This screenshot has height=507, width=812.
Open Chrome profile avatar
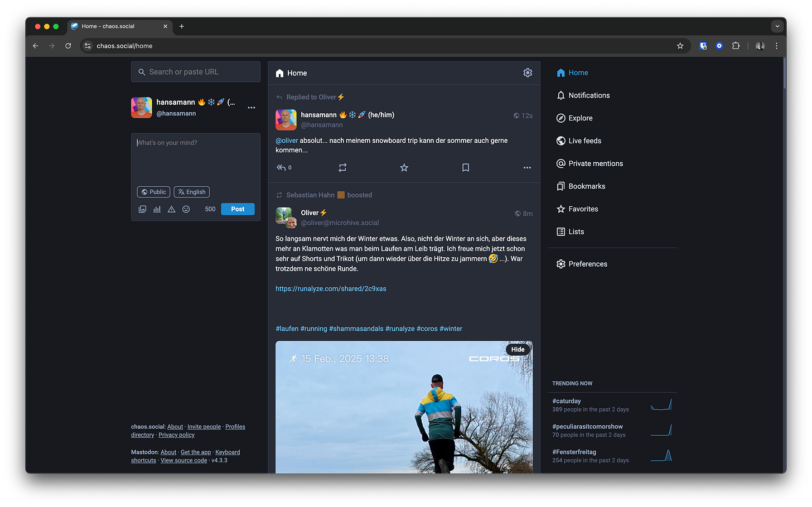(760, 46)
